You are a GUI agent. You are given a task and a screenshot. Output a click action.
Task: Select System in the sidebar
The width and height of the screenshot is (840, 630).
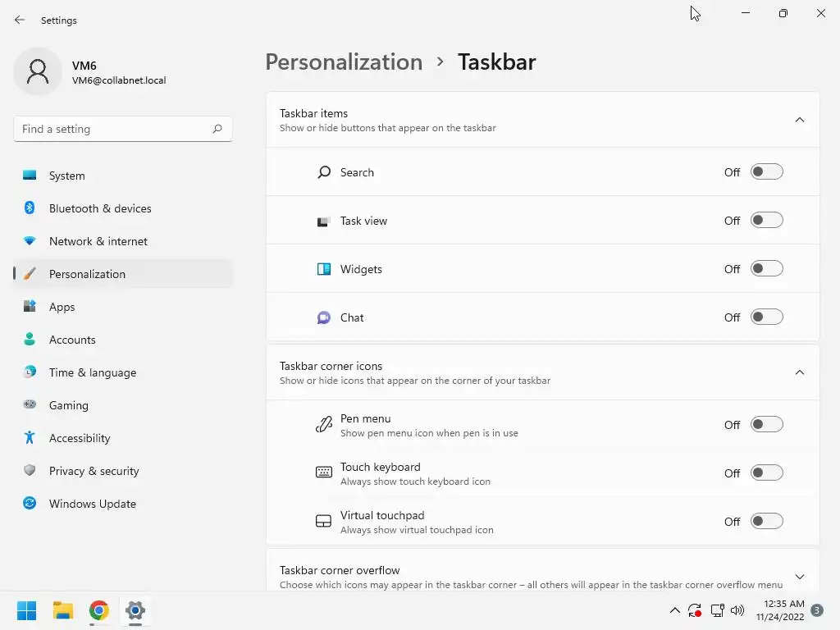pos(123,176)
